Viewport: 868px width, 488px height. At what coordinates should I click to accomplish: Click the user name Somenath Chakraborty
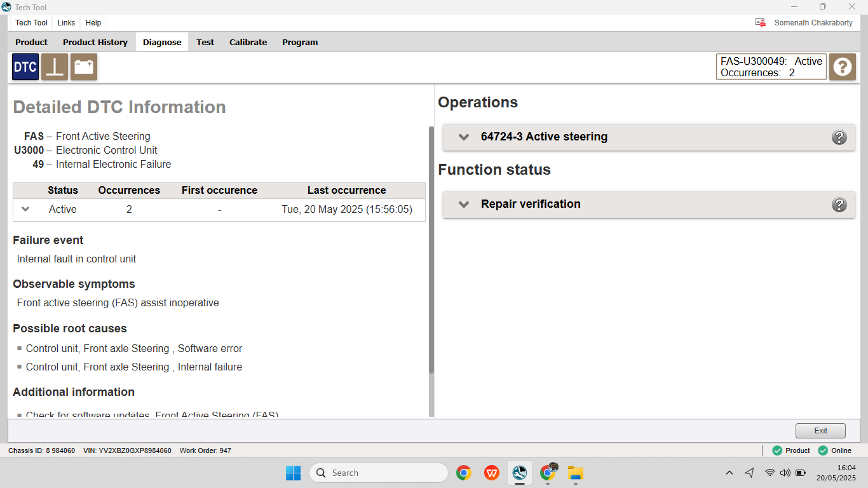[x=813, y=23]
